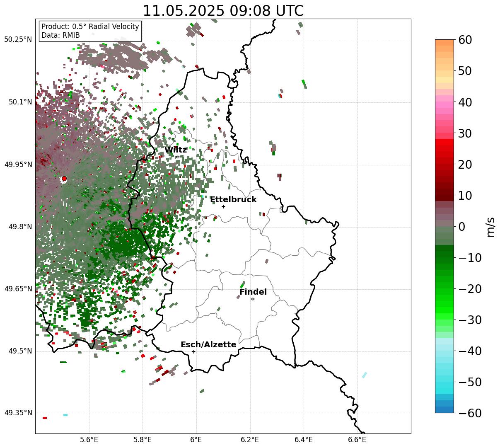Click the colorbar tick label −40
The height and width of the screenshot is (448, 500).
coord(469,351)
